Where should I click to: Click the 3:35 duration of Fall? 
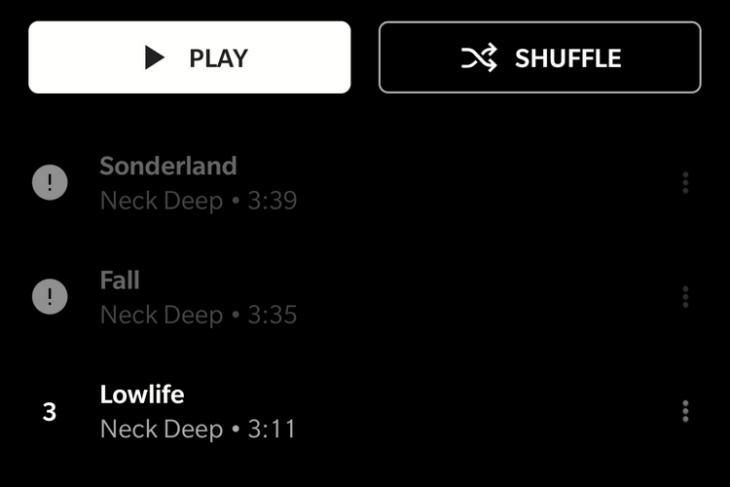(272, 315)
